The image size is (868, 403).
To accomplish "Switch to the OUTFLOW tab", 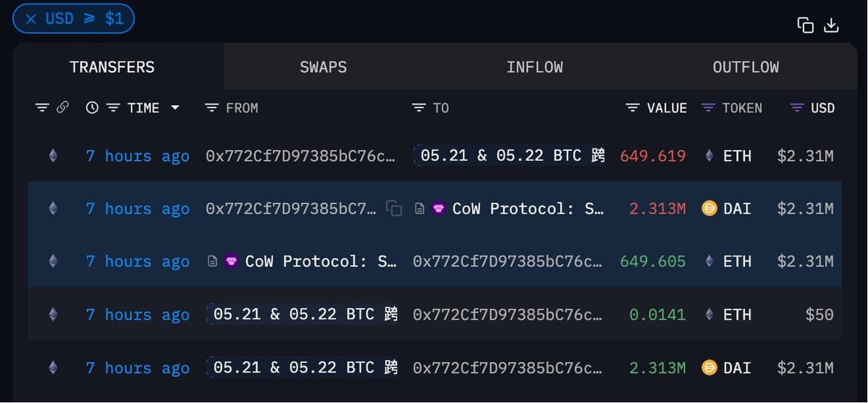I will coord(746,67).
